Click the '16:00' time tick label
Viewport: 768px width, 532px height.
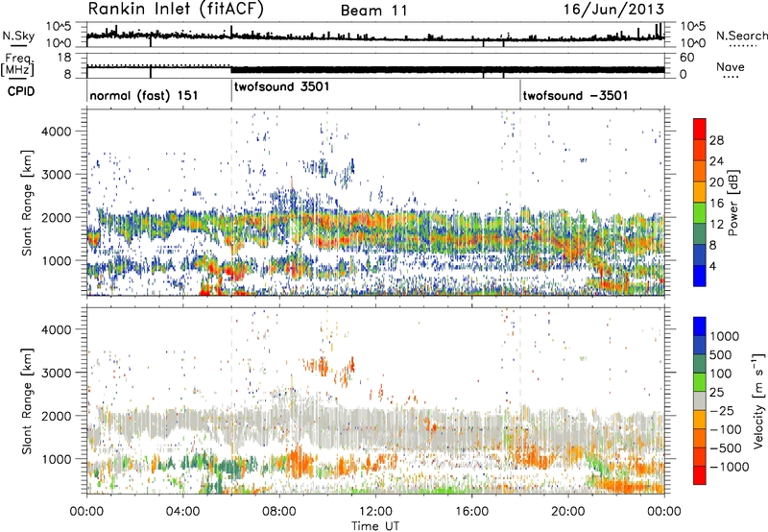point(471,512)
